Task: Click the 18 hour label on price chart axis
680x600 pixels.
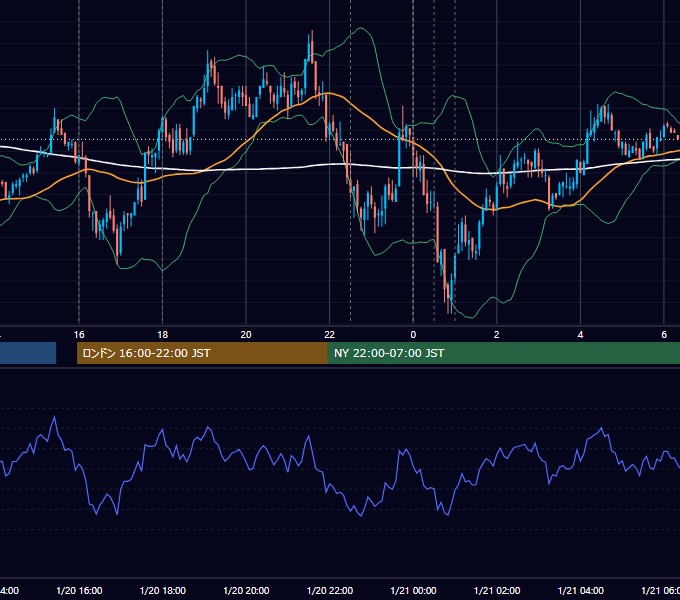Action: point(163,335)
